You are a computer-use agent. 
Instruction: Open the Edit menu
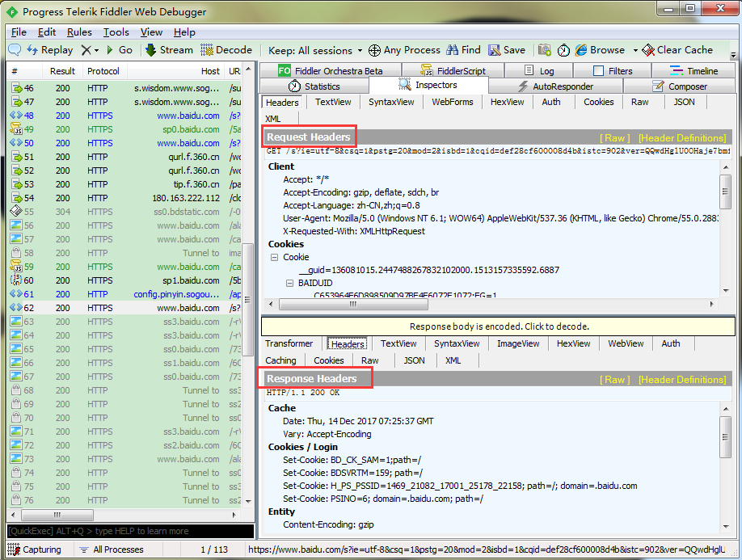point(47,32)
